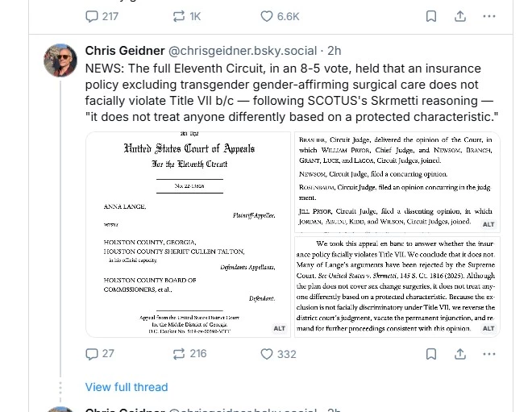Open three-dot menu on top post
This screenshot has width=532, height=412.
(x=489, y=16)
